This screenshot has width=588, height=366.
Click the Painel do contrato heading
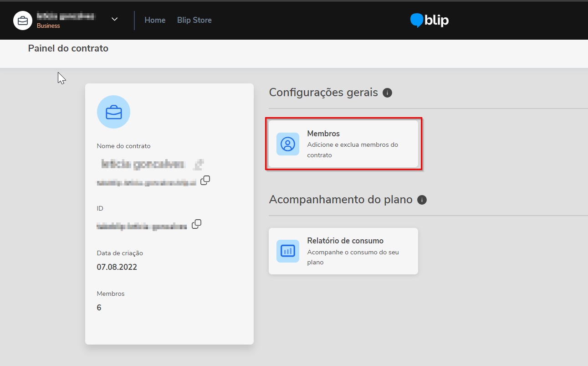pos(68,48)
